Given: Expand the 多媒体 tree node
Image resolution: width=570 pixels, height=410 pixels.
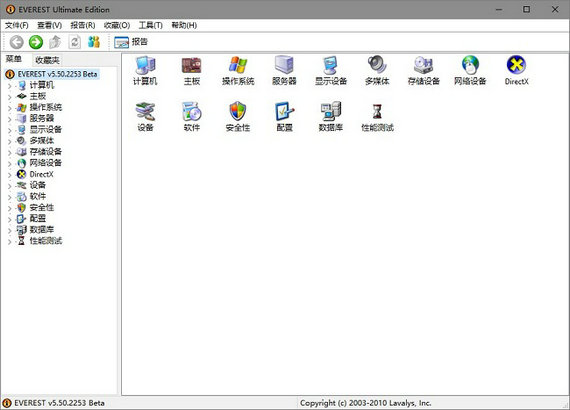Looking at the screenshot, I should tap(10, 141).
